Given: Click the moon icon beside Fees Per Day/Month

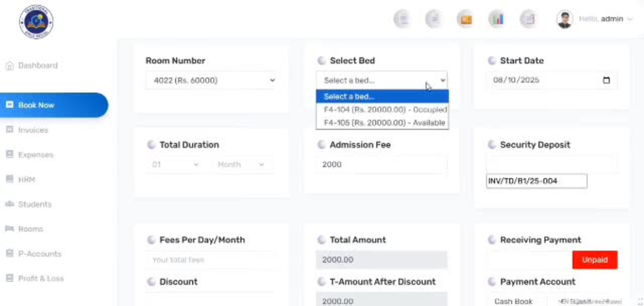Looking at the screenshot, I should (x=151, y=240).
